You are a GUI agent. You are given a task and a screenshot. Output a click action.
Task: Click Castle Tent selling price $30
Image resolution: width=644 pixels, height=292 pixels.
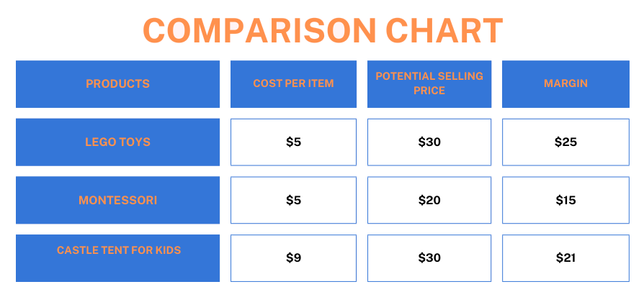tap(429, 258)
